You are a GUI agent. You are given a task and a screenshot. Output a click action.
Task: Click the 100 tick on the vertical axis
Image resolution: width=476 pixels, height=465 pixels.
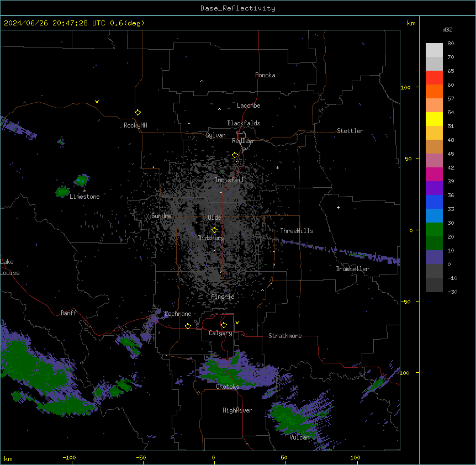(x=405, y=87)
